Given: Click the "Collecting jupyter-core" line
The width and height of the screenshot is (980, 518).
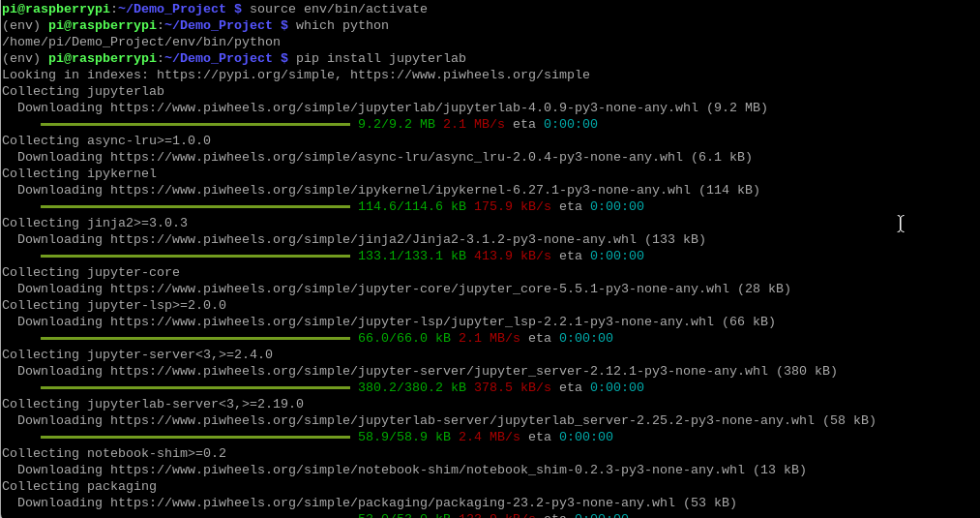Looking at the screenshot, I should pos(91,272).
